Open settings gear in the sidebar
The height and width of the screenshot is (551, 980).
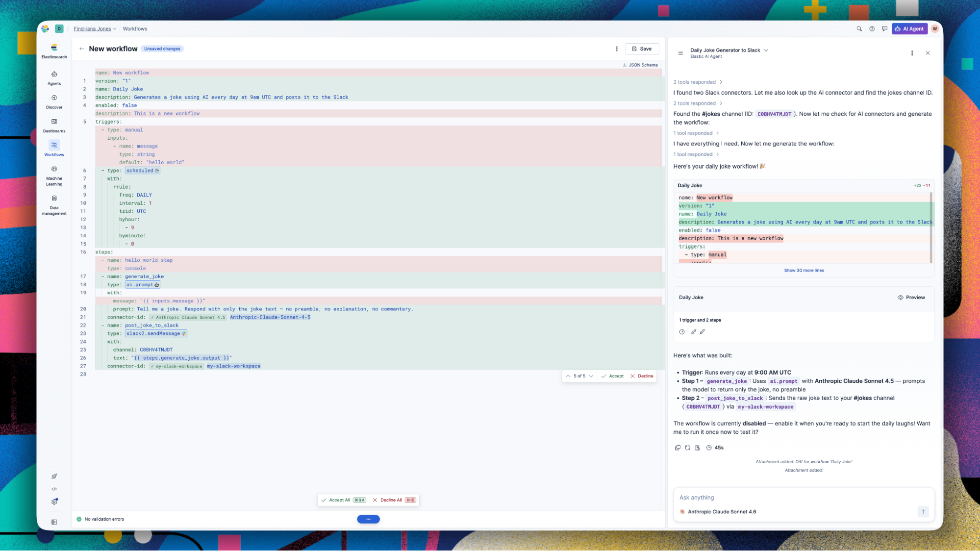point(54,501)
